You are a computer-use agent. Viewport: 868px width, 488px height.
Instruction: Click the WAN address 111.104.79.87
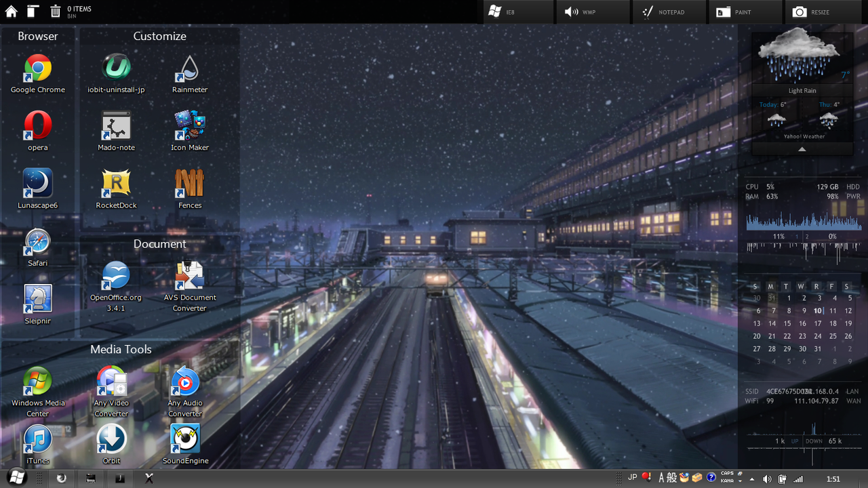click(x=816, y=401)
